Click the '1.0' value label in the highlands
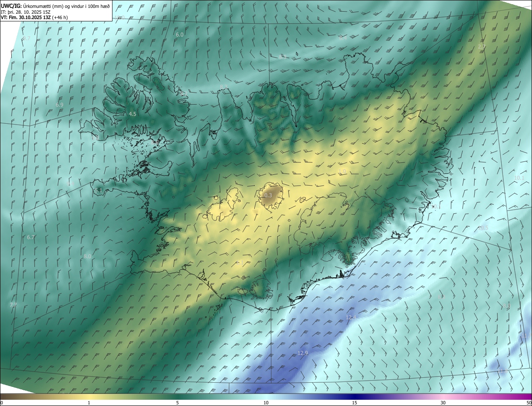 pyautogui.click(x=342, y=171)
